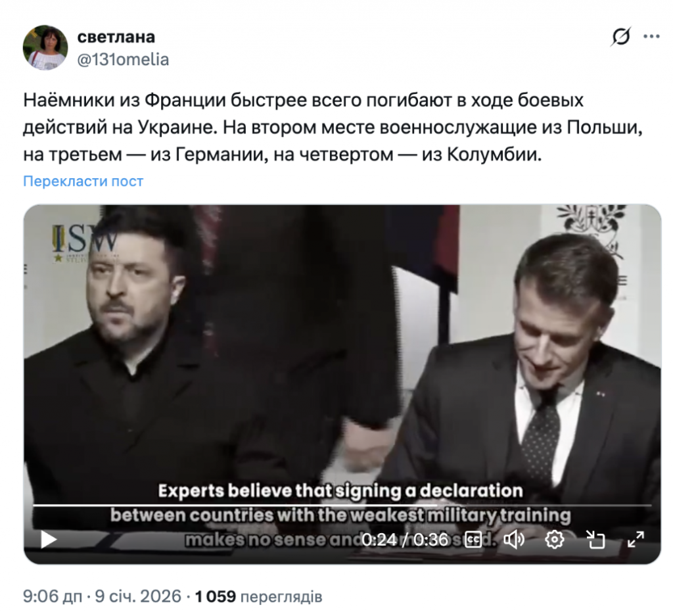Open светлана profile avatar
Screen dimensions: 673x616
45,47
